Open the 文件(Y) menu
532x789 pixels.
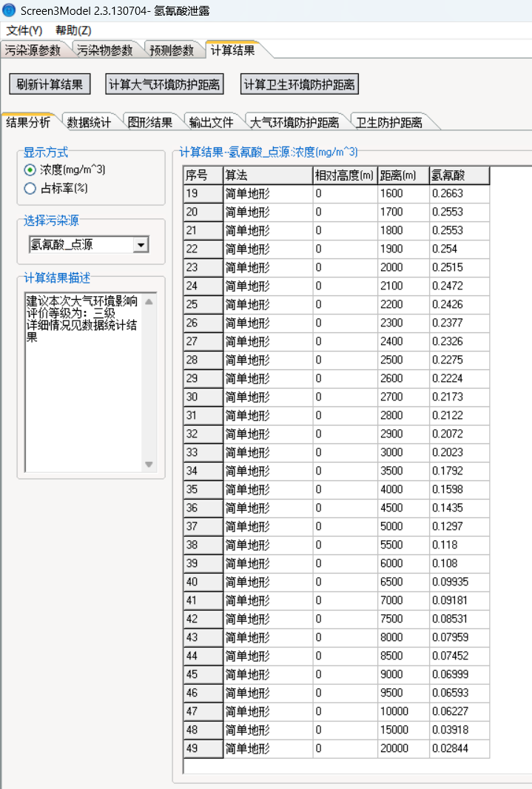coord(24,30)
